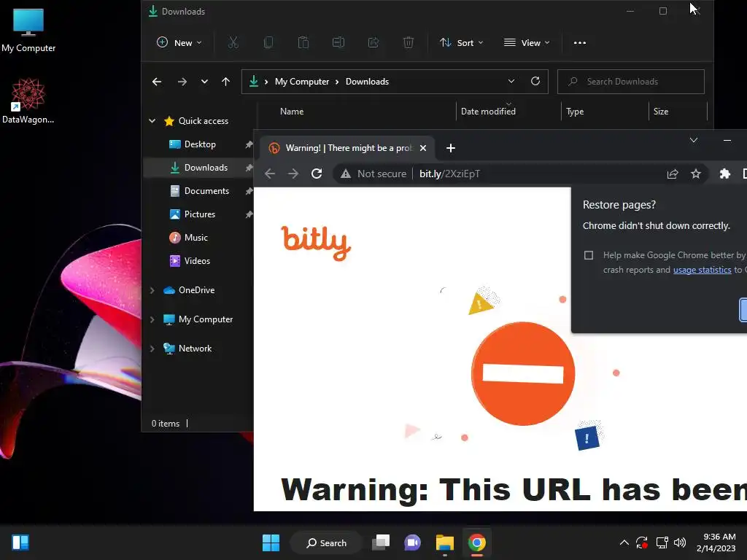
Task: Open the View dropdown menu
Action: pos(527,43)
